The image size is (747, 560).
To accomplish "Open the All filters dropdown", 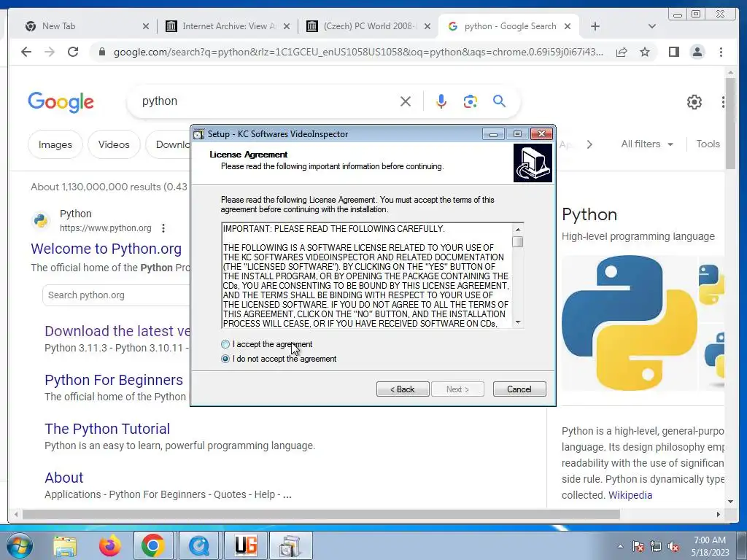I will tap(647, 144).
